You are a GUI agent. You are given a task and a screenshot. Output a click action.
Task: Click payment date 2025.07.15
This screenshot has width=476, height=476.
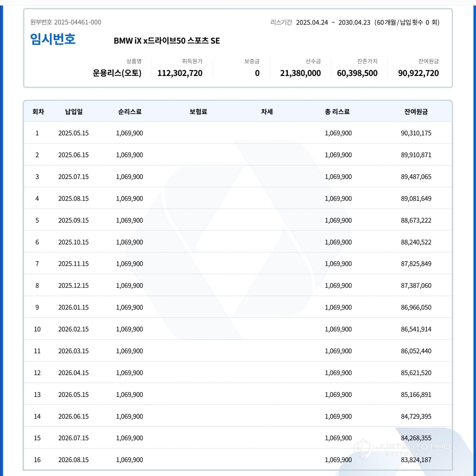point(74,177)
